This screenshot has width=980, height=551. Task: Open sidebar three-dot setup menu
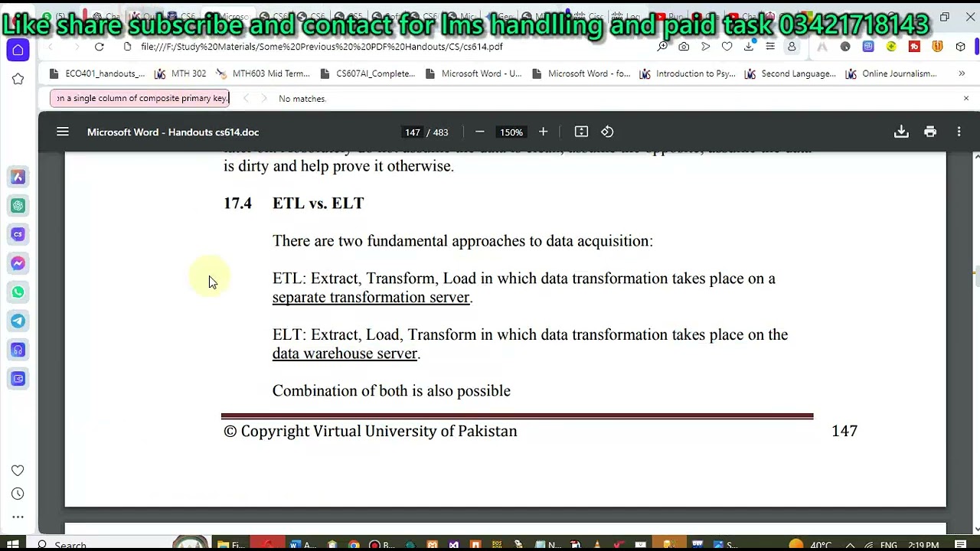(18, 517)
